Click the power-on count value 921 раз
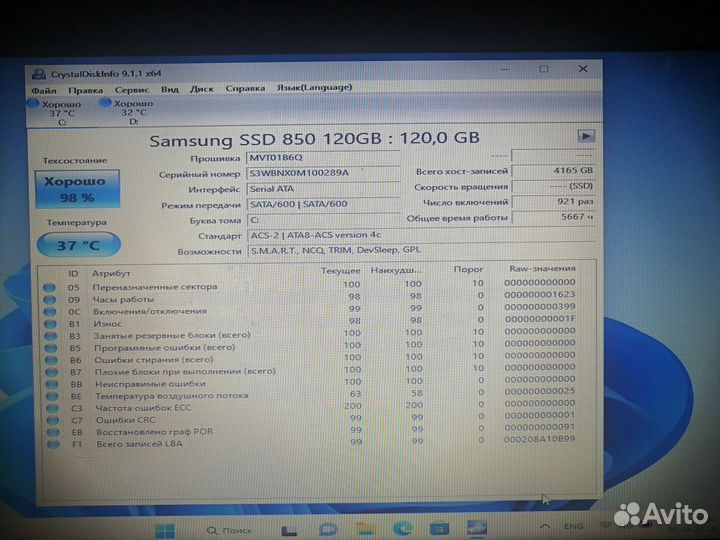 pyautogui.click(x=554, y=201)
